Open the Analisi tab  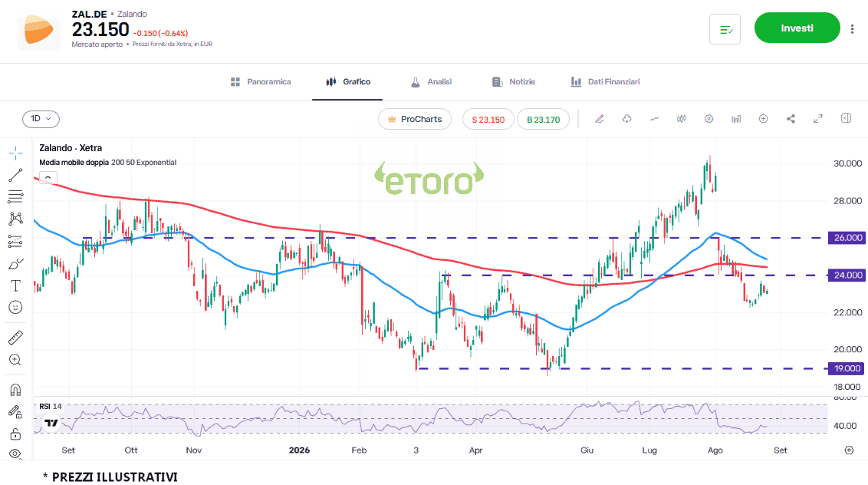431,81
